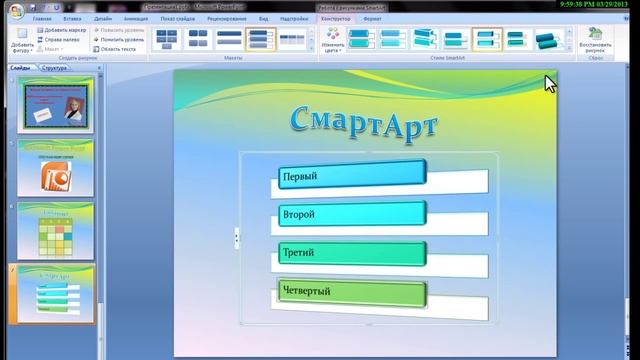Switch to the Дизайн tab

pos(103,19)
